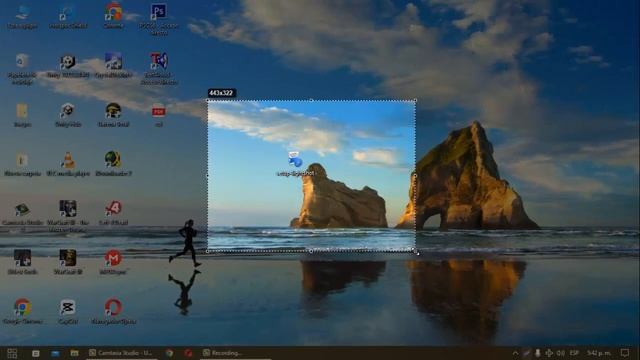The height and width of the screenshot is (360, 640).
Task: Switch to Chrome on the taskbar
Action: click(169, 353)
